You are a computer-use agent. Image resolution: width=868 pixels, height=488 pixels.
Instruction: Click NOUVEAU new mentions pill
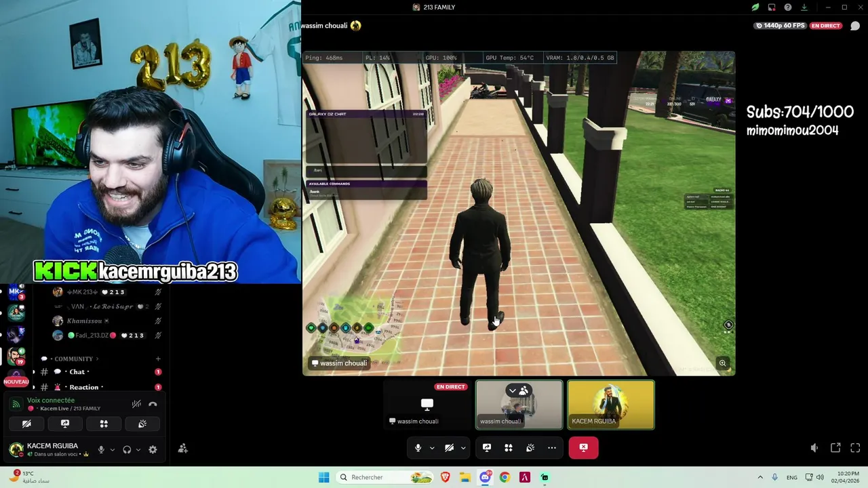pos(16,382)
